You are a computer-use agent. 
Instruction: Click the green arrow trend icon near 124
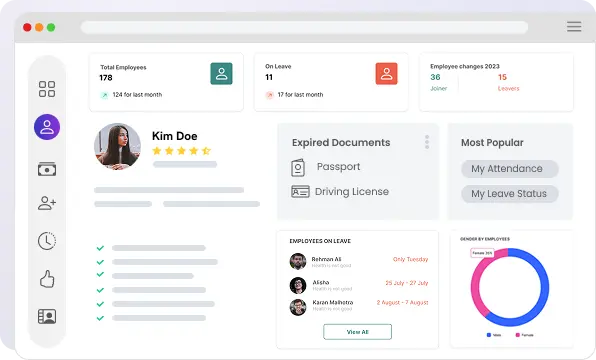(x=104, y=95)
